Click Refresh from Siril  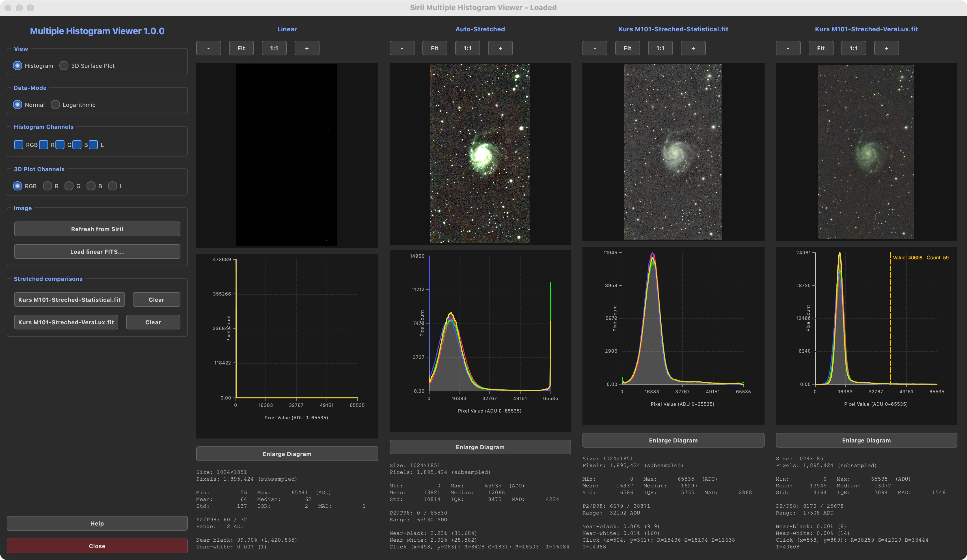click(97, 229)
